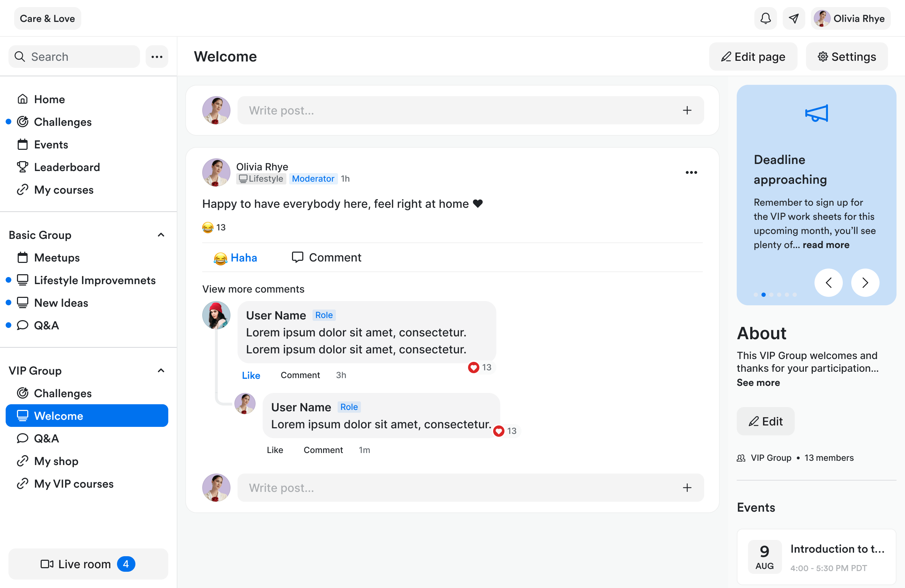905x588 pixels.
Task: Expand View more comments
Action: pos(253,289)
